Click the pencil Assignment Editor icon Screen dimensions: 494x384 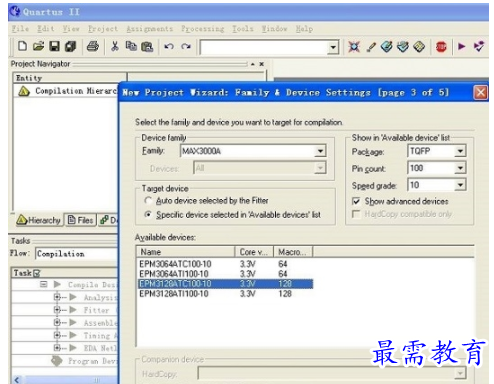tap(371, 47)
